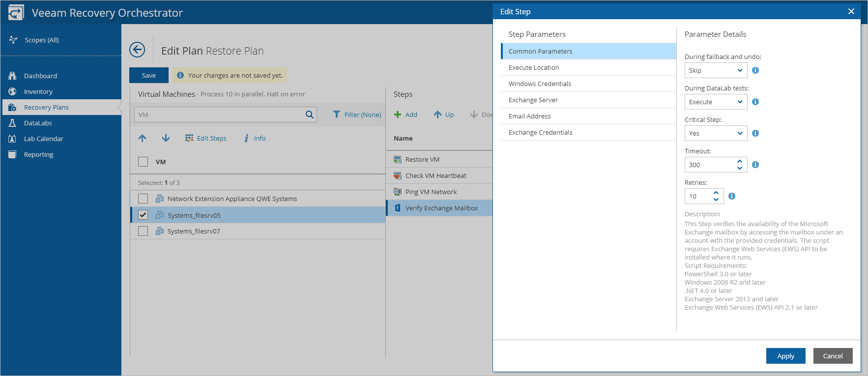Cancel the Edit Step dialog

click(833, 356)
